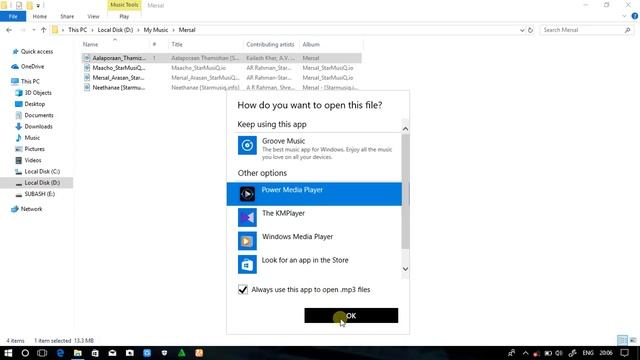Uncheck Always use this app for .mp3 files
The image size is (640, 360).
(243, 290)
